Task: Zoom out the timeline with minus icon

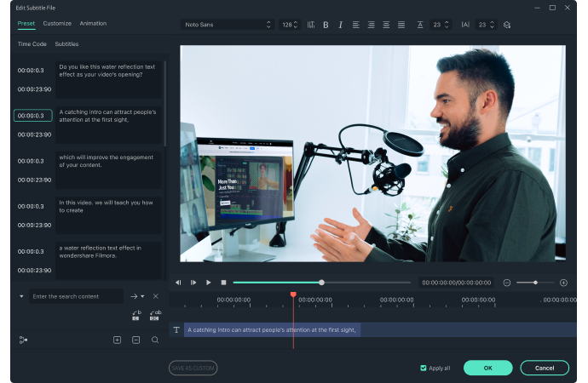Action: [x=507, y=283]
